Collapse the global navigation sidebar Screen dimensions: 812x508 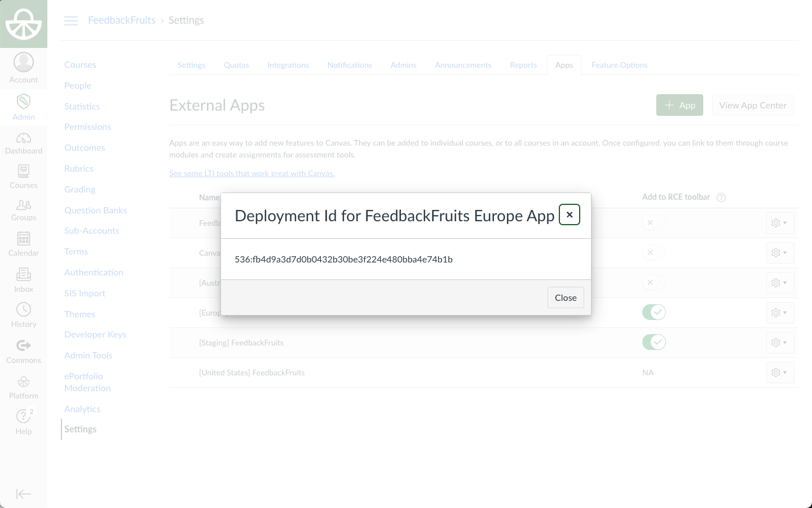(x=24, y=494)
